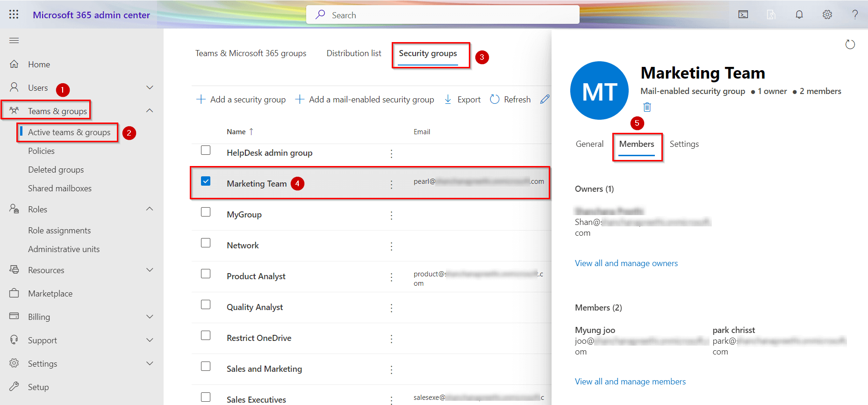Collapse the navigation hamburger menu
Image resolution: width=868 pixels, height=405 pixels.
14,41
